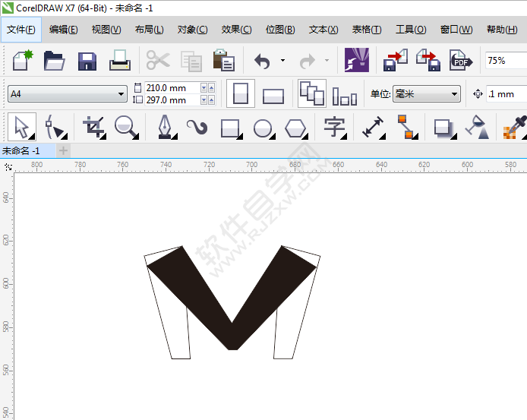The height and width of the screenshot is (420, 527).
Task: Open the 效果(C) menu
Action: 235,30
